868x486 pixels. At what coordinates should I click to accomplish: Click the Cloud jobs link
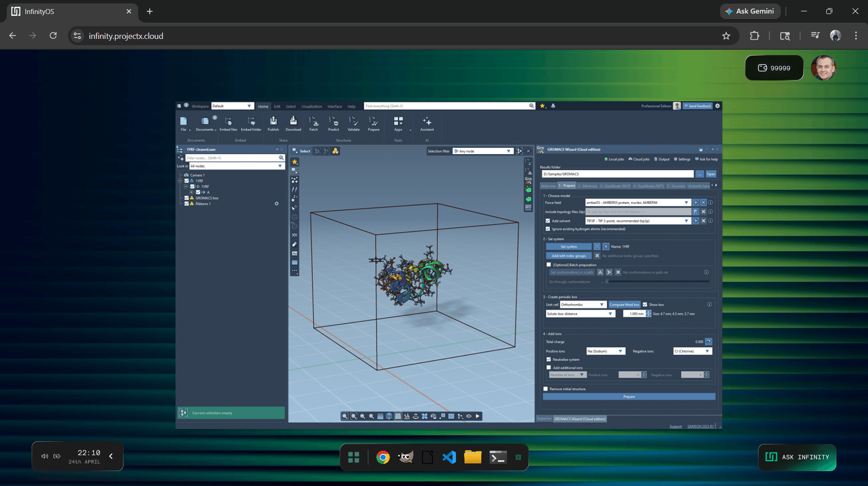point(639,159)
